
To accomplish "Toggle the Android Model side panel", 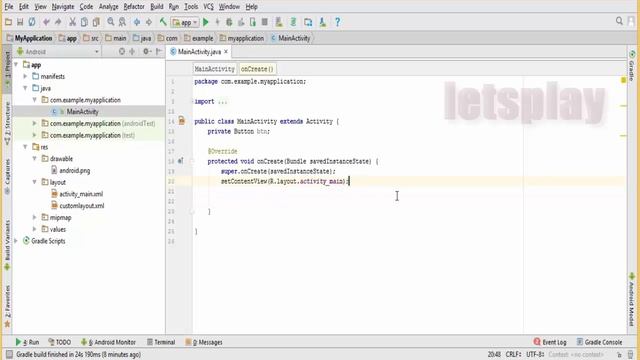I will pos(632,300).
